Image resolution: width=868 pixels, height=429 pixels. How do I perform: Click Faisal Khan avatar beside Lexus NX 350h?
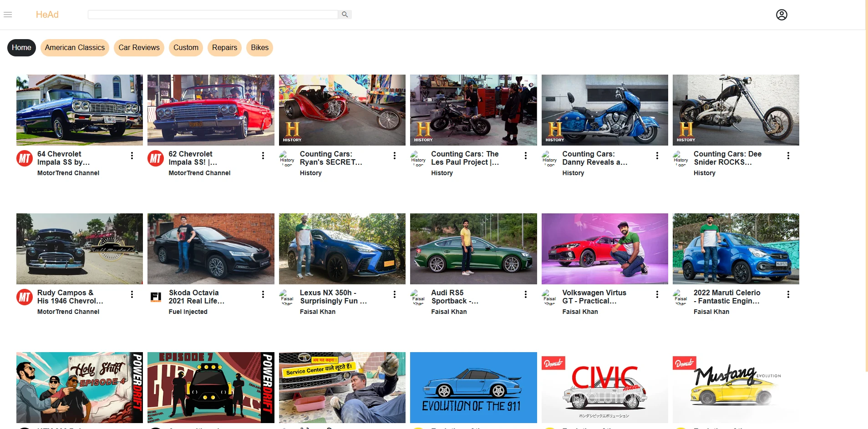coord(287,297)
